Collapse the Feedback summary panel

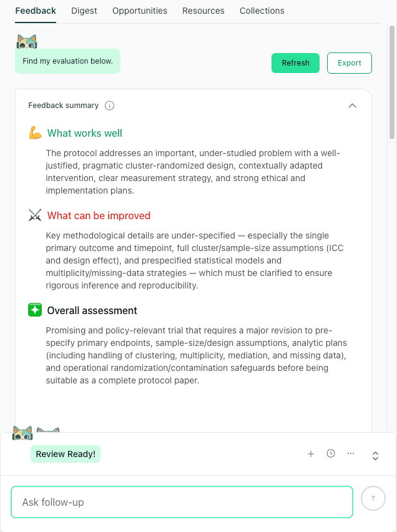(x=353, y=106)
